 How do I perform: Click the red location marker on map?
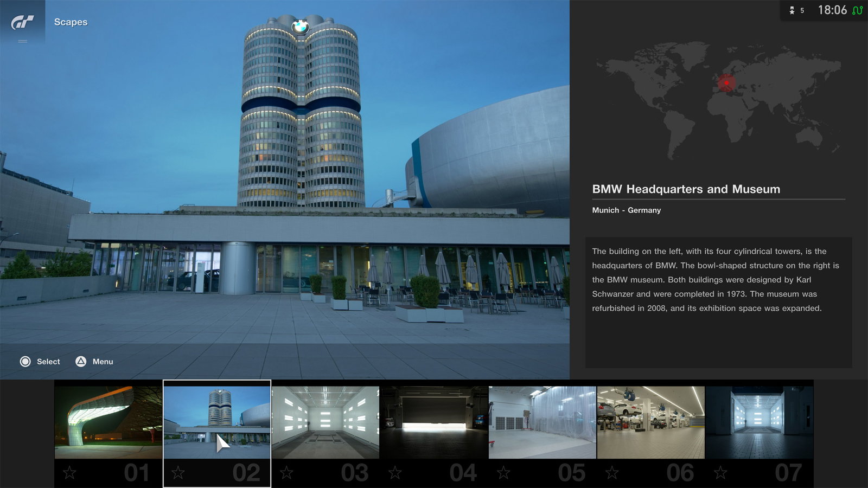point(726,83)
